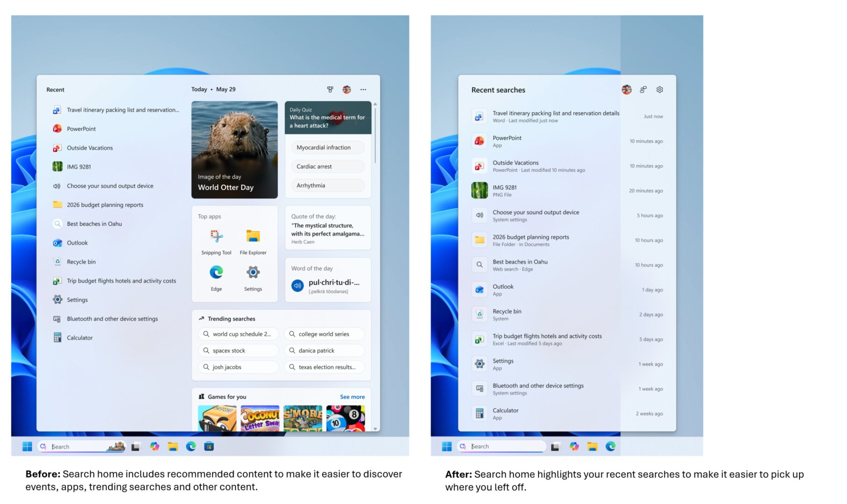Image resolution: width=847 pixels, height=504 pixels.
Task: Choose Arrhythmia quiz answer
Action: [328, 185]
